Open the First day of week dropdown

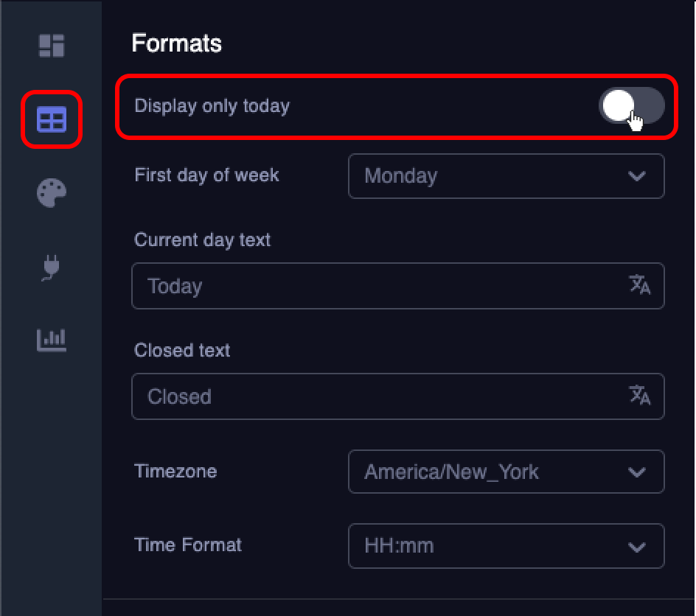click(x=506, y=176)
